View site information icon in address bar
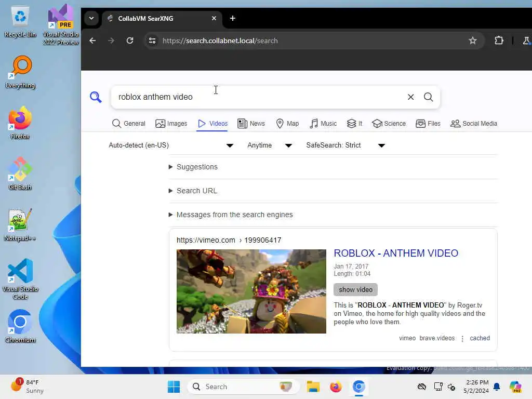The width and height of the screenshot is (532, 399). pos(152,41)
